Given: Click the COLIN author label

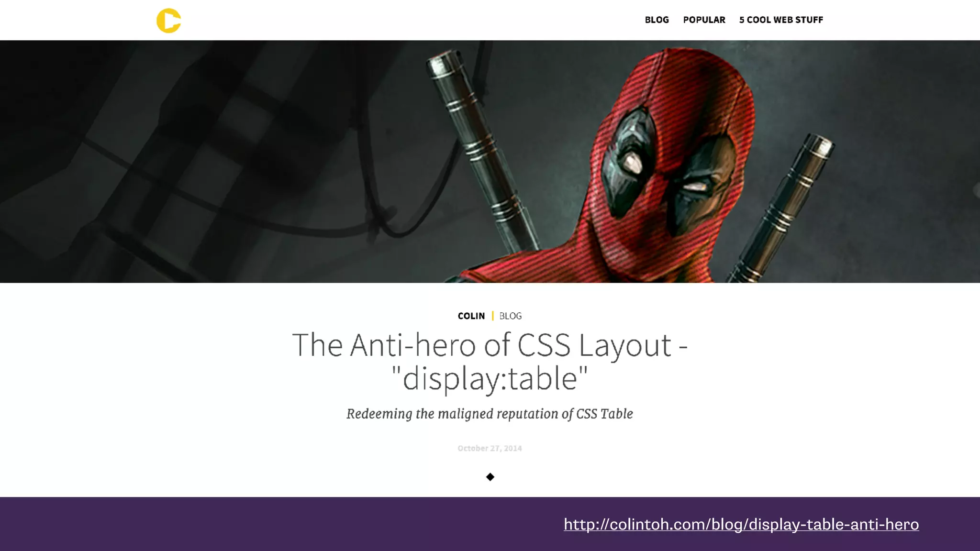Looking at the screenshot, I should (471, 316).
